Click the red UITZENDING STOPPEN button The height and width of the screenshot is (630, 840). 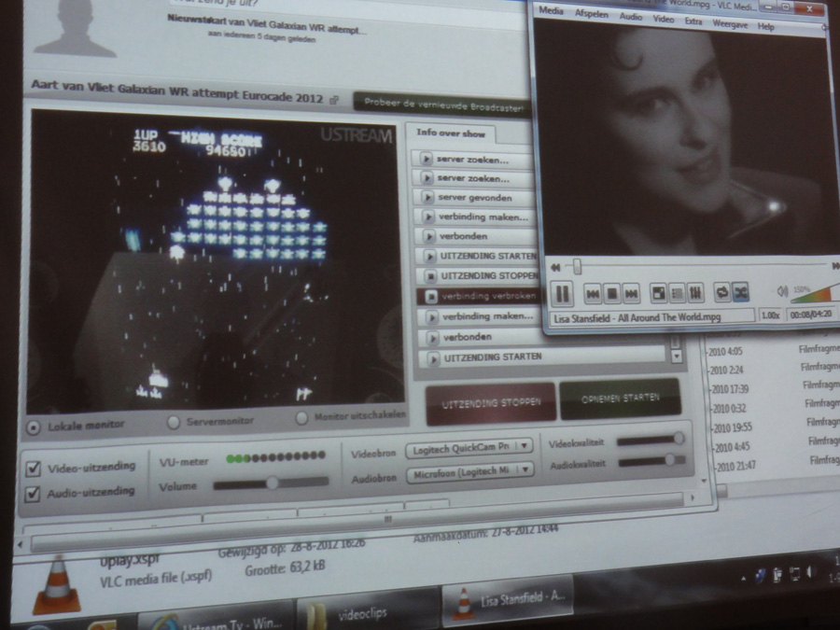(x=491, y=403)
